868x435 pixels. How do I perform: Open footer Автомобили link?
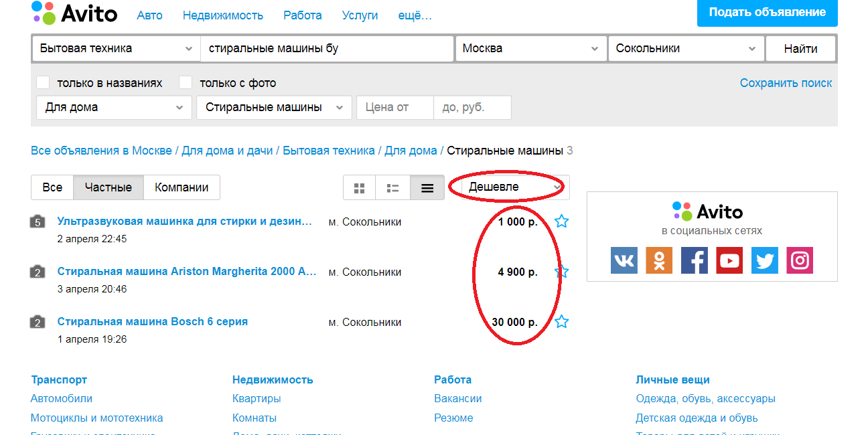[62, 398]
